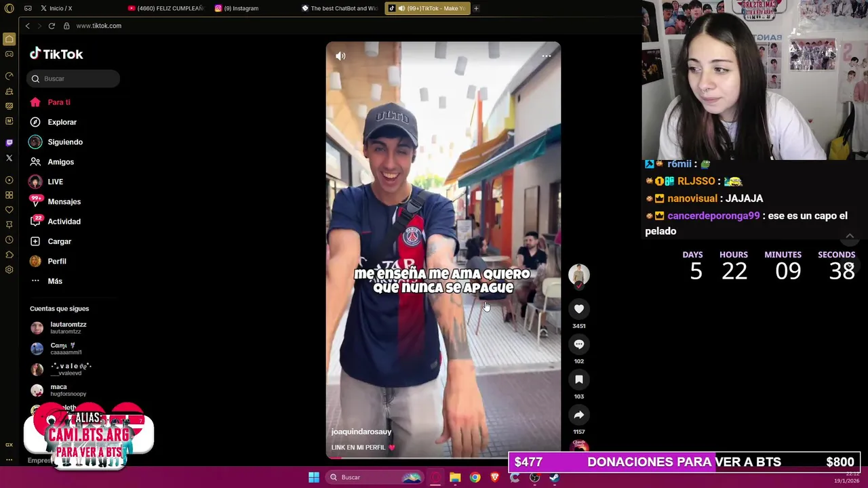This screenshot has height=488, width=868.
Task: Switch to the YouTube FELIZ CUMPLEAÑ tab
Action: [x=166, y=8]
